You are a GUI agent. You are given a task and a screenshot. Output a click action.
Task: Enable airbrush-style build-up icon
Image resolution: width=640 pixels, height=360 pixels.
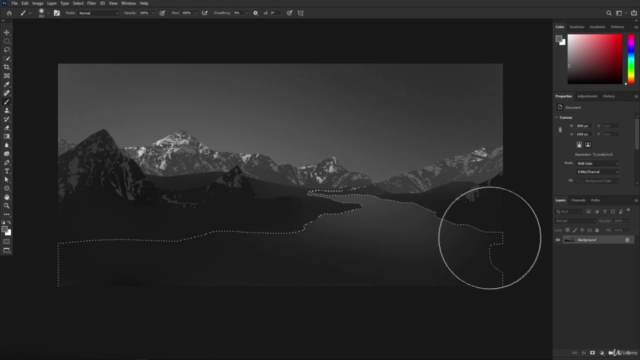coord(204,13)
